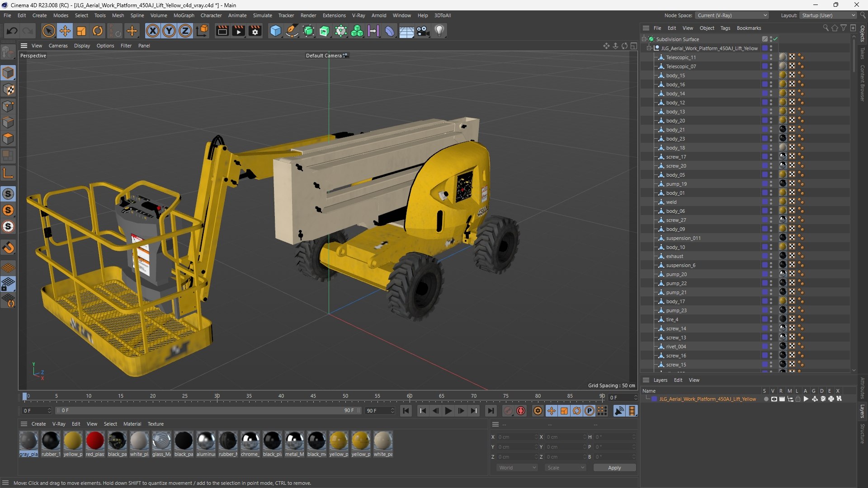The image size is (868, 488).
Task: Open the Node Space dropdown
Action: click(x=732, y=15)
